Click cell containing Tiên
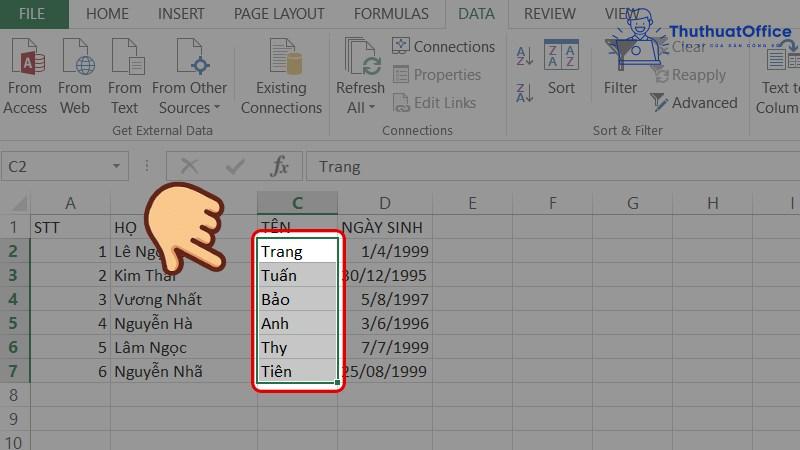The width and height of the screenshot is (800, 450). (297, 371)
